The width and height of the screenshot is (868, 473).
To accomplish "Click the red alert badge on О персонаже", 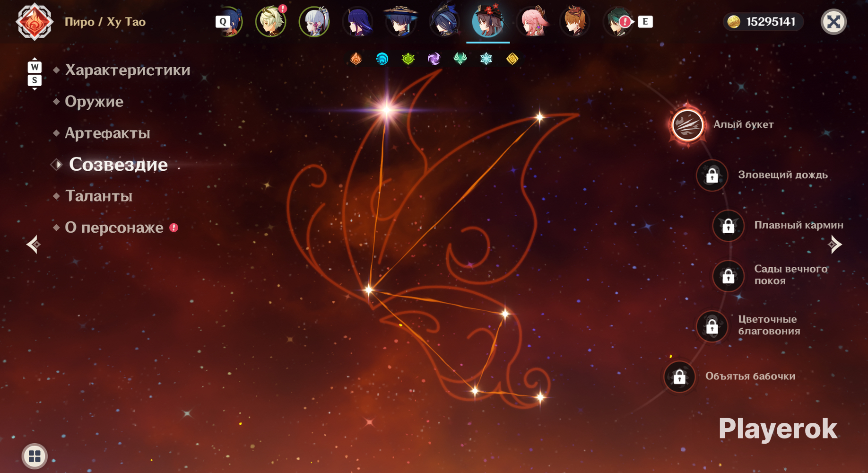I will point(174,228).
